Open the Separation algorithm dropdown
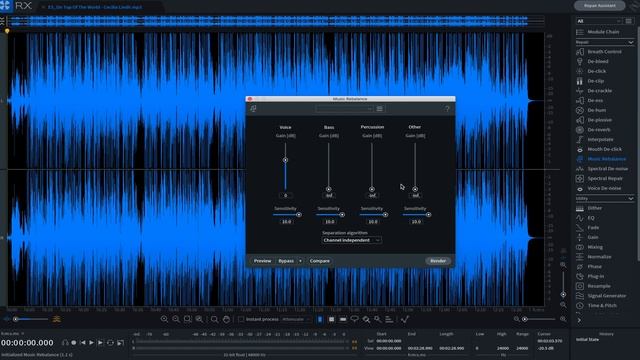 click(x=351, y=240)
